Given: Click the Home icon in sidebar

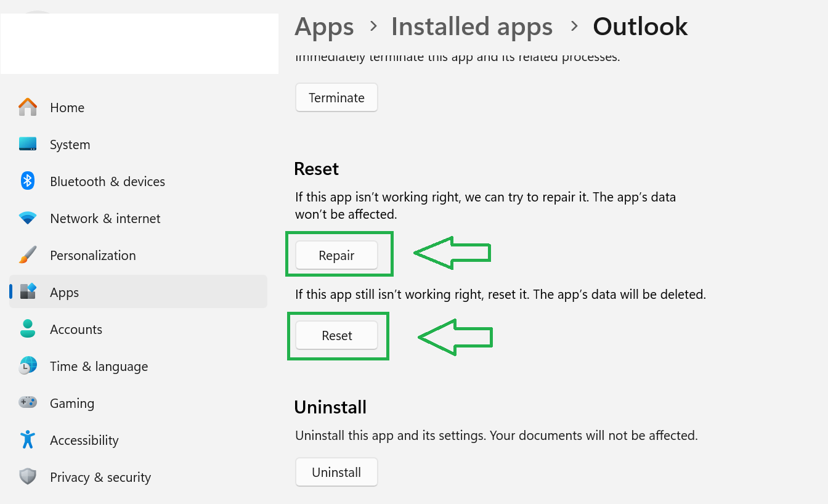Looking at the screenshot, I should pos(28,107).
